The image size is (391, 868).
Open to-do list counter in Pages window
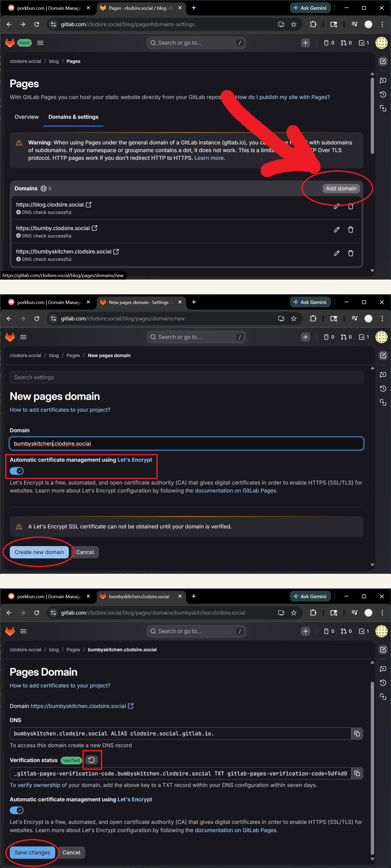tap(364, 43)
